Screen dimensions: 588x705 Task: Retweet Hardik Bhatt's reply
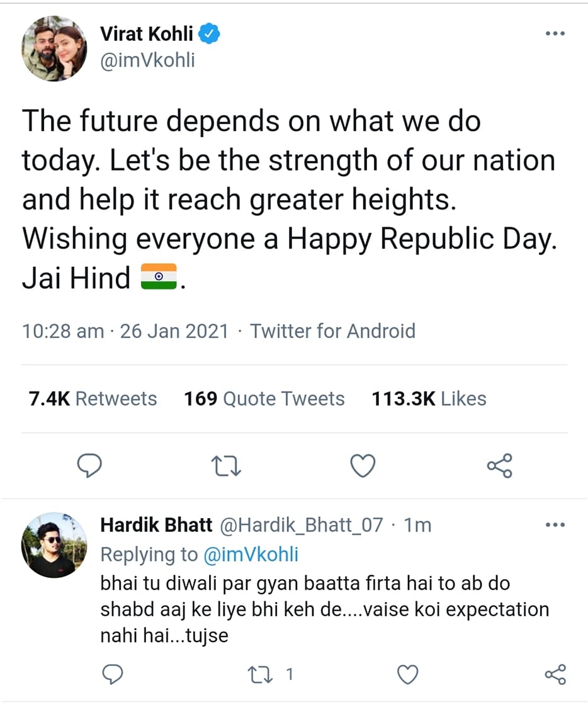click(x=260, y=675)
